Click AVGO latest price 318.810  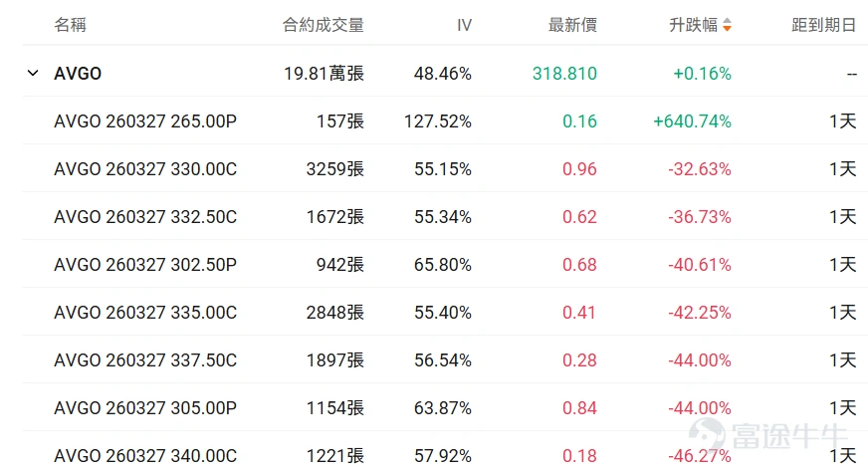[x=564, y=73]
